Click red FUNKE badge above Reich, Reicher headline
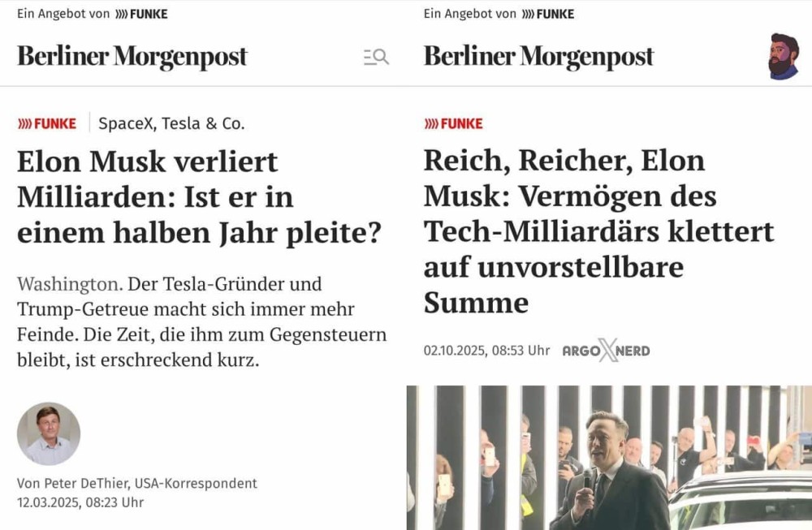This screenshot has height=530, width=812. pos(453,123)
